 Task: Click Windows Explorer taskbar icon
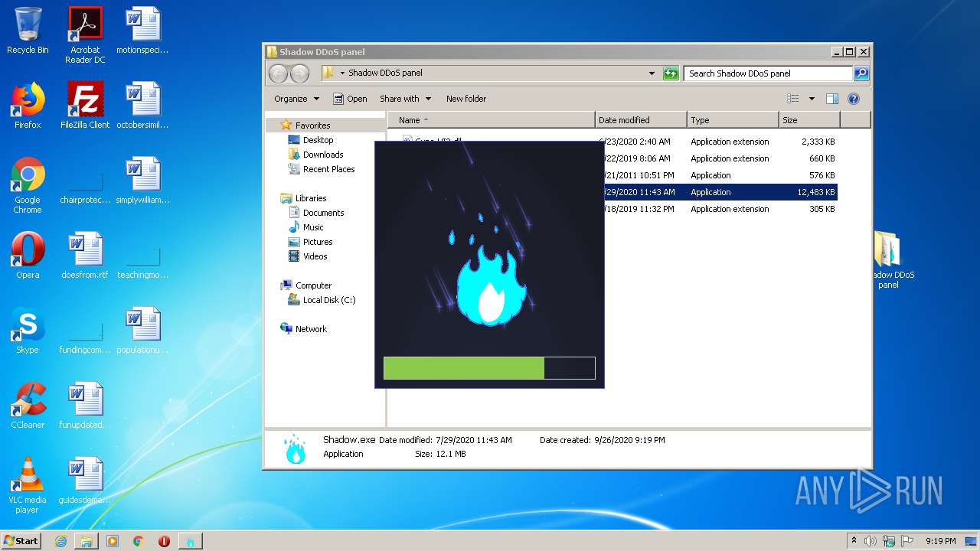point(87,541)
